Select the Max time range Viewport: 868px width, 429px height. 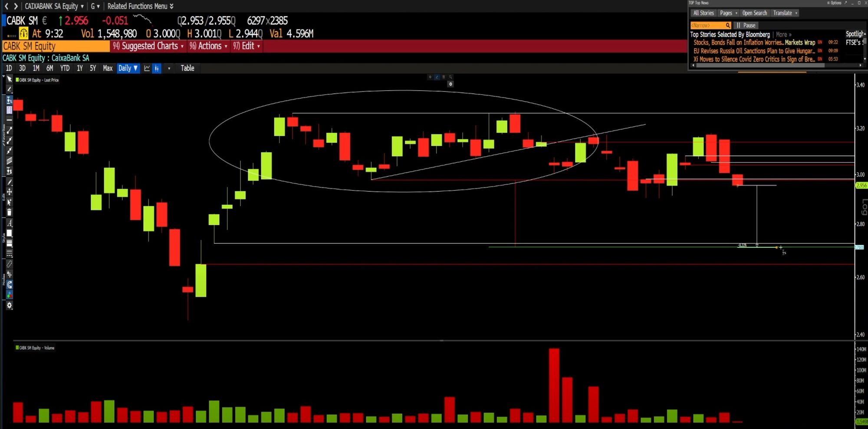108,68
